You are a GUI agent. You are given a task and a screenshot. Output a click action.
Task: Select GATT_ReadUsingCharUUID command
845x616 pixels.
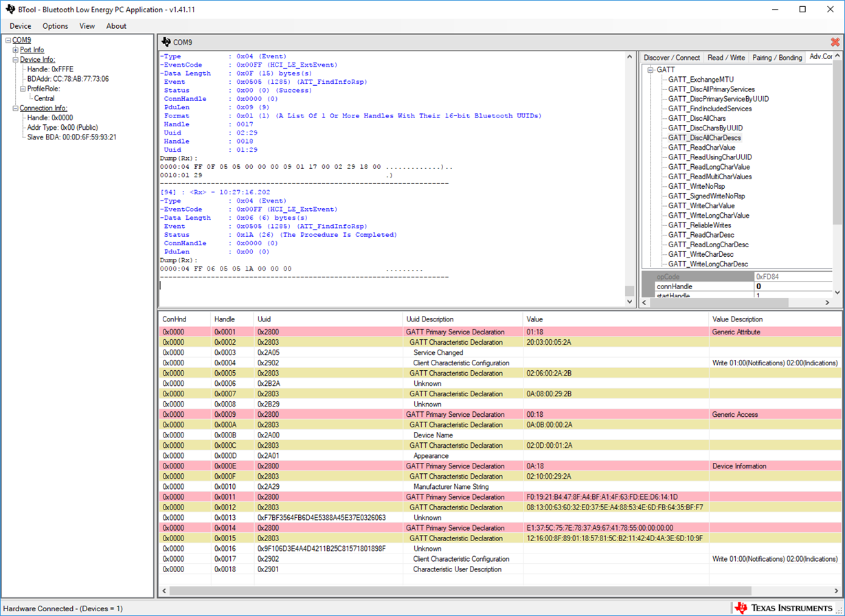tap(710, 157)
